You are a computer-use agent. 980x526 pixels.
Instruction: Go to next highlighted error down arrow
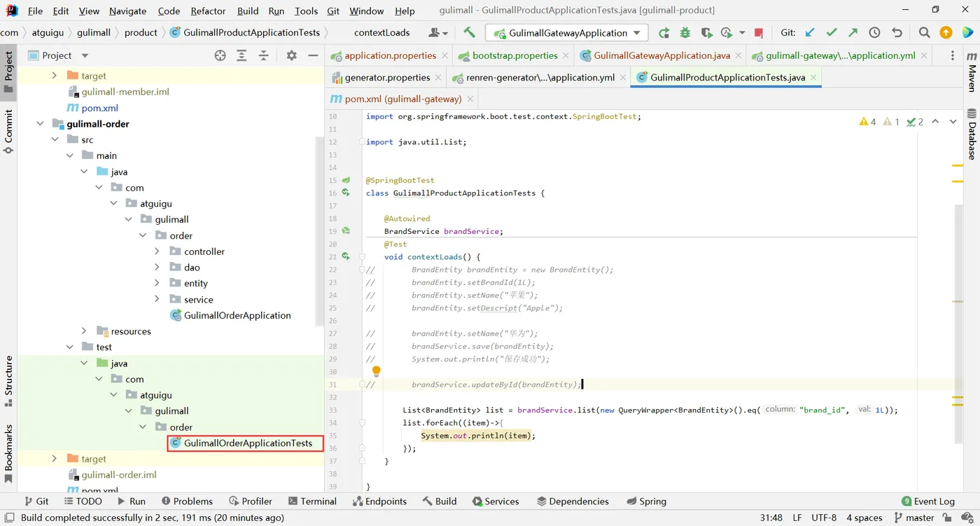tap(953, 122)
